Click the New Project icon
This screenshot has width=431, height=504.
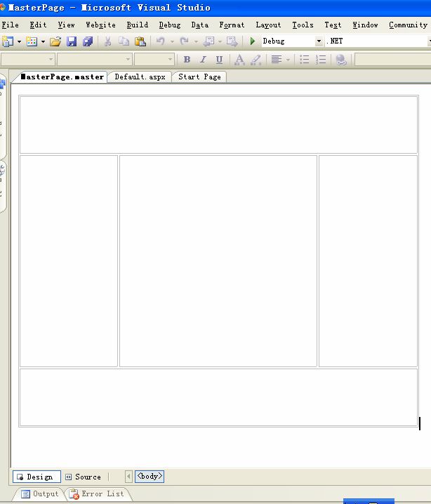(x=8, y=41)
